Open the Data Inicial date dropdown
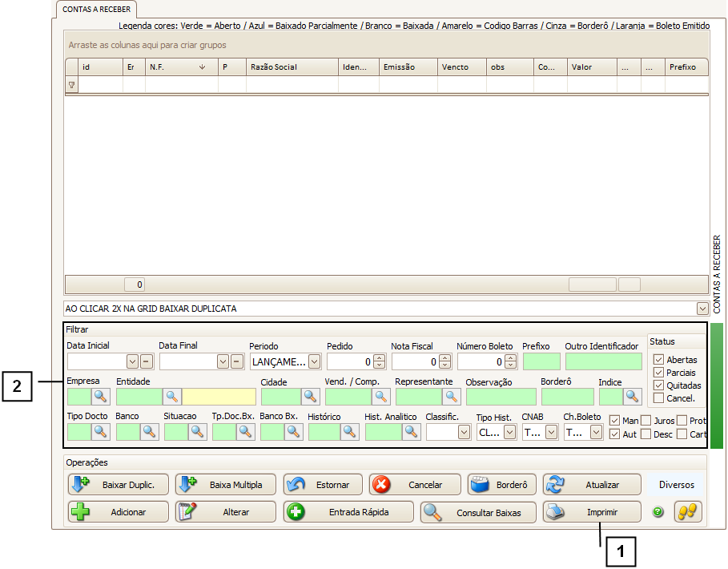This screenshot has width=728, height=569. click(x=132, y=361)
